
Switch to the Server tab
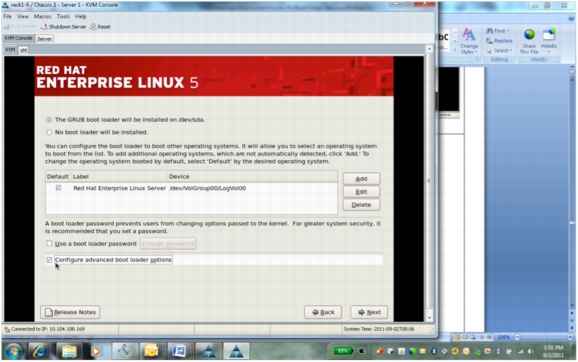[x=44, y=38]
